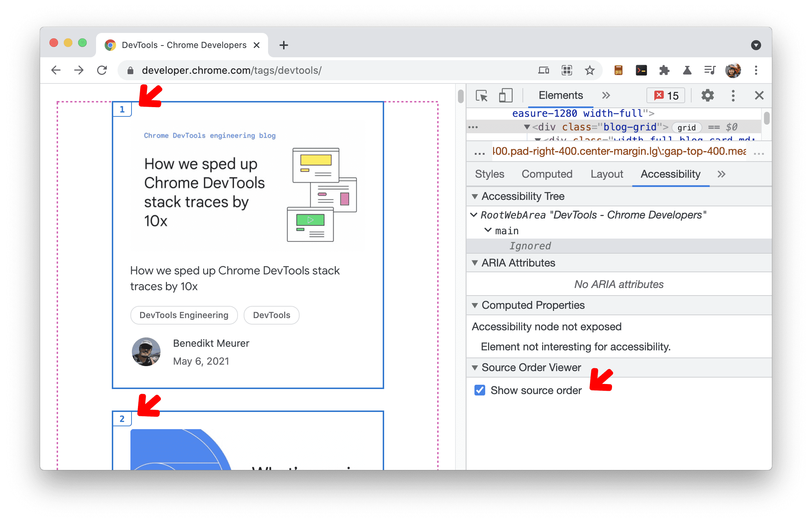This screenshot has height=523, width=812.
Task: Switch to the Layout tab
Action: (x=606, y=174)
